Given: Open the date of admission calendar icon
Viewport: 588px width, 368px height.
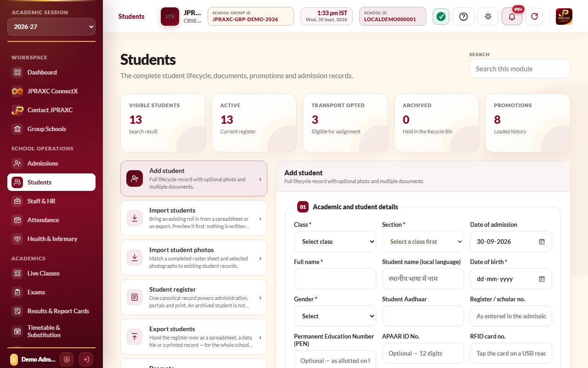Looking at the screenshot, I should click(x=542, y=241).
